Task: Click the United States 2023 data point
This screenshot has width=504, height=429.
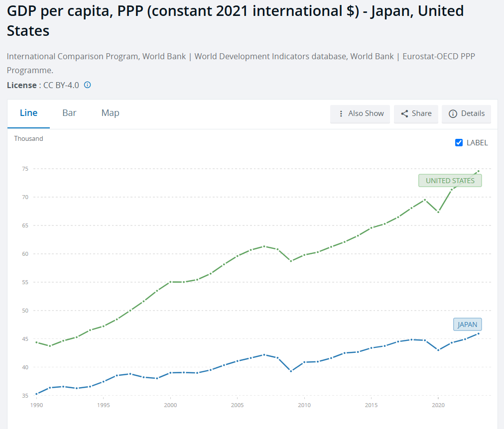Action: pyautogui.click(x=479, y=171)
